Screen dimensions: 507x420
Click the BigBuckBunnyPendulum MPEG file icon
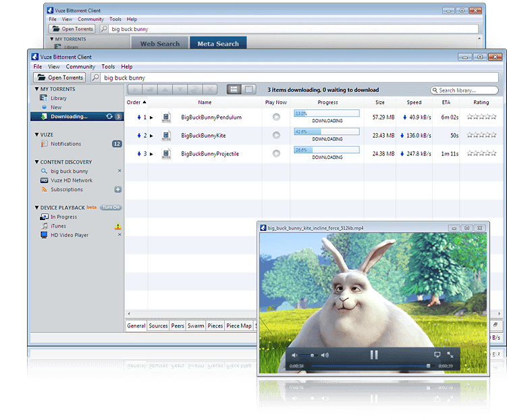[166, 117]
